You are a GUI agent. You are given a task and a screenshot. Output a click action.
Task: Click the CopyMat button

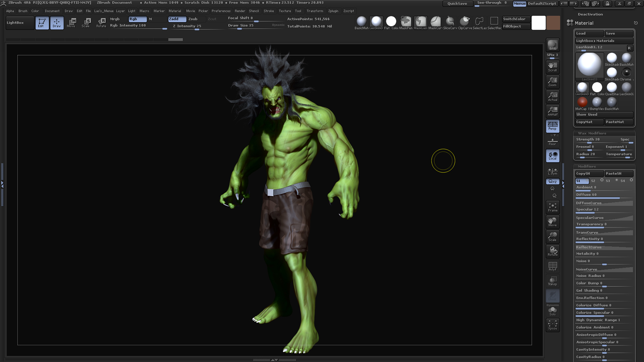[x=589, y=122]
